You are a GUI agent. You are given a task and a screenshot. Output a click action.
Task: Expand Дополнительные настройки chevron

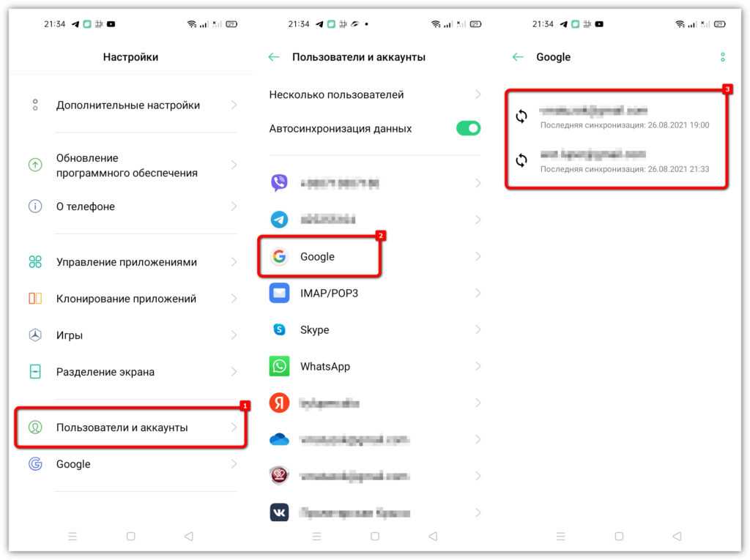click(x=234, y=105)
